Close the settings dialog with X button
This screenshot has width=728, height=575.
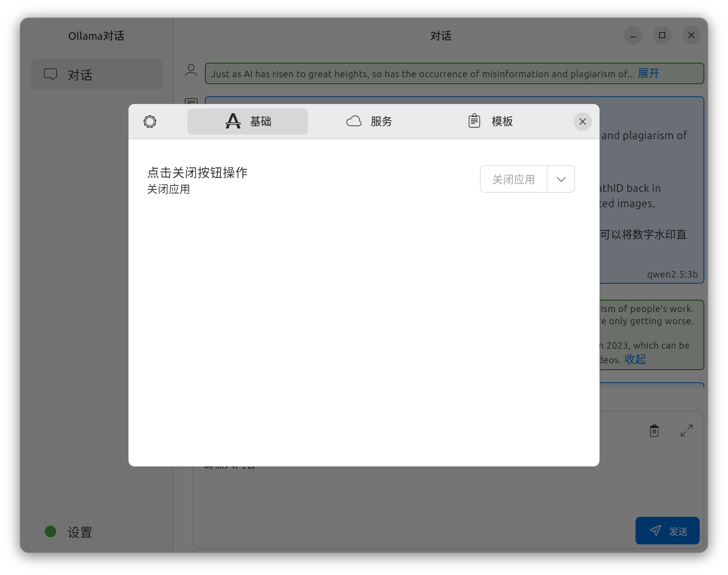[x=583, y=122]
